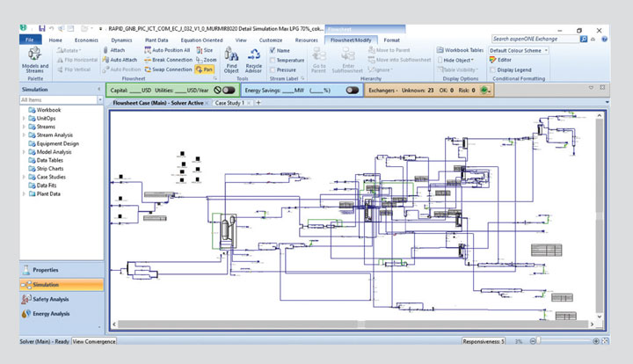633x364 pixels.
Task: Open the All Items filter dropdown
Action: coord(98,100)
